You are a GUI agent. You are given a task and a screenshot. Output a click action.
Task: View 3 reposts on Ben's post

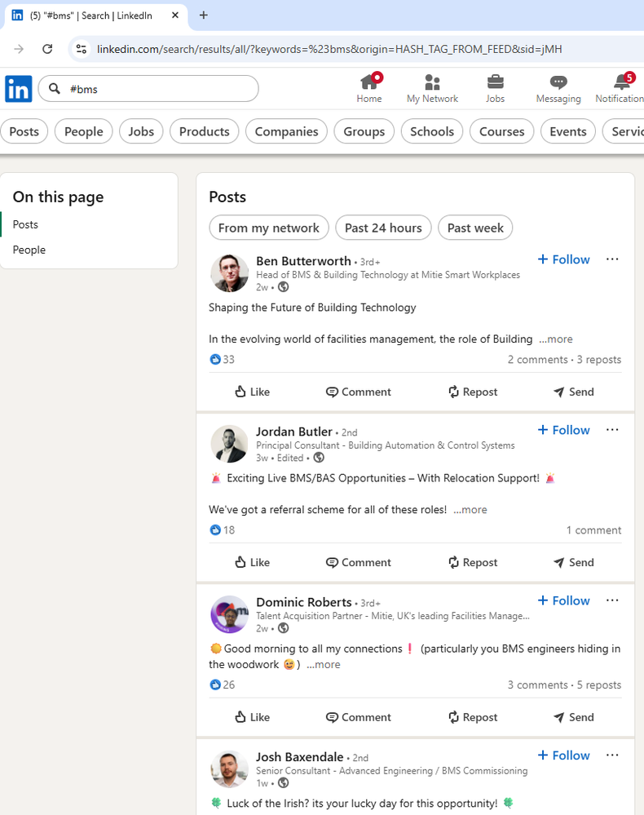pyautogui.click(x=599, y=360)
